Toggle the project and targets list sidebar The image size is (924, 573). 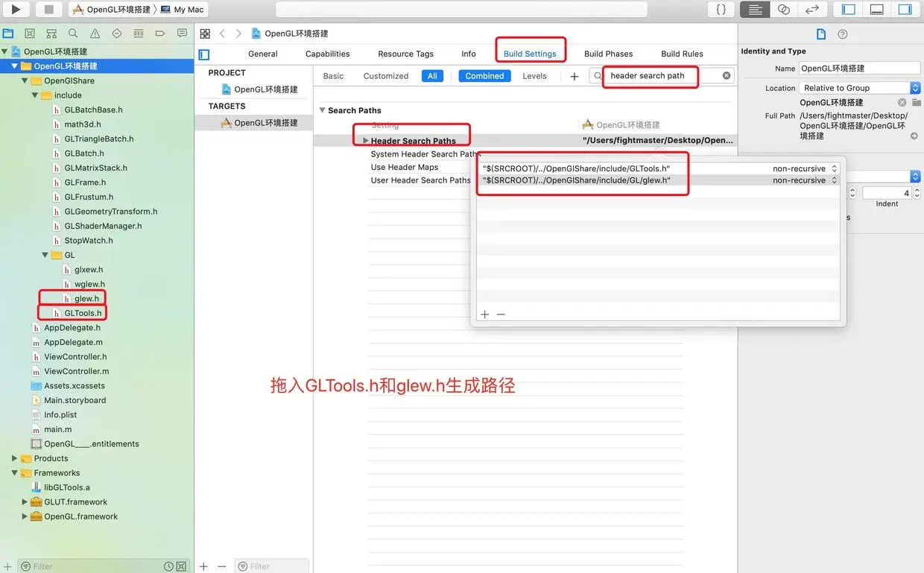(x=204, y=54)
